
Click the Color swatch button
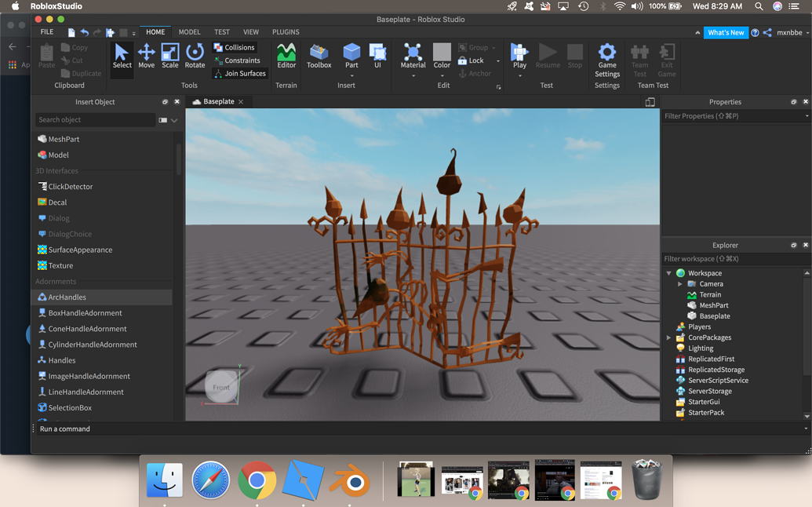tap(442, 56)
